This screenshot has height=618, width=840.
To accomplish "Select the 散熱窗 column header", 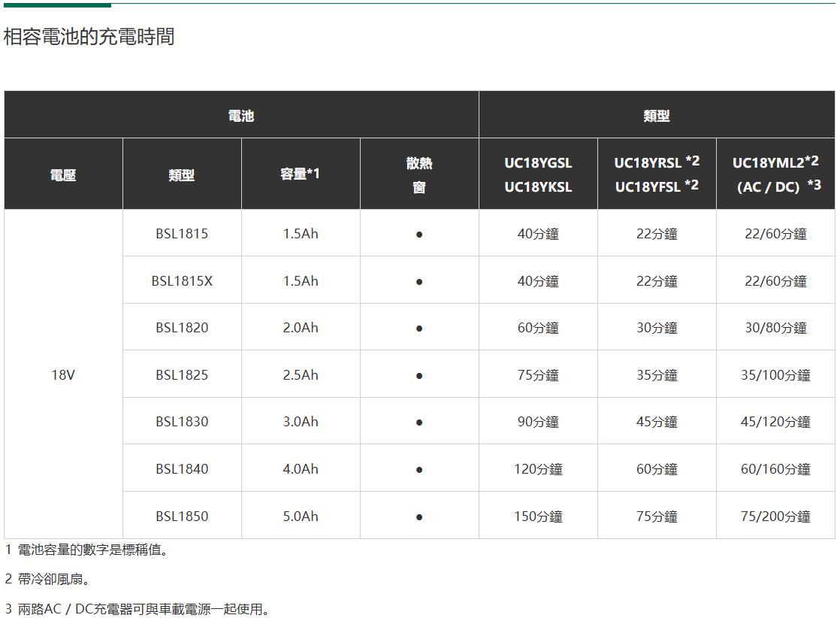I will coord(419,174).
